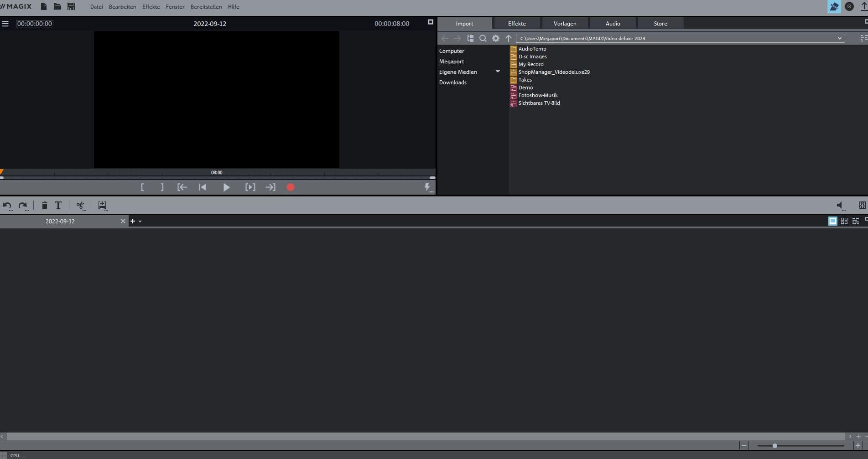Screen dimensions: 868x459
Task: Click the save project icon
Action: (71, 6)
